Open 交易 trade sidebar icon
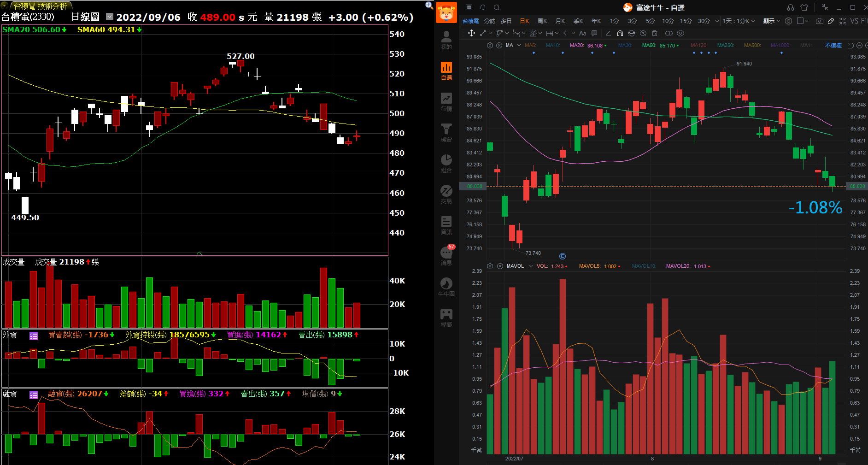 tap(446, 194)
